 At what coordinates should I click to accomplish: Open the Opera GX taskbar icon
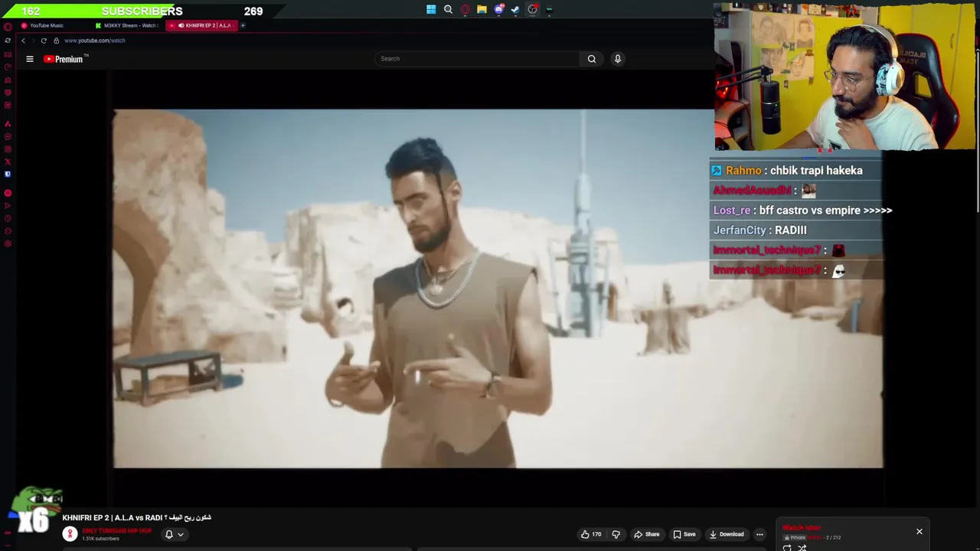pyautogui.click(x=465, y=10)
